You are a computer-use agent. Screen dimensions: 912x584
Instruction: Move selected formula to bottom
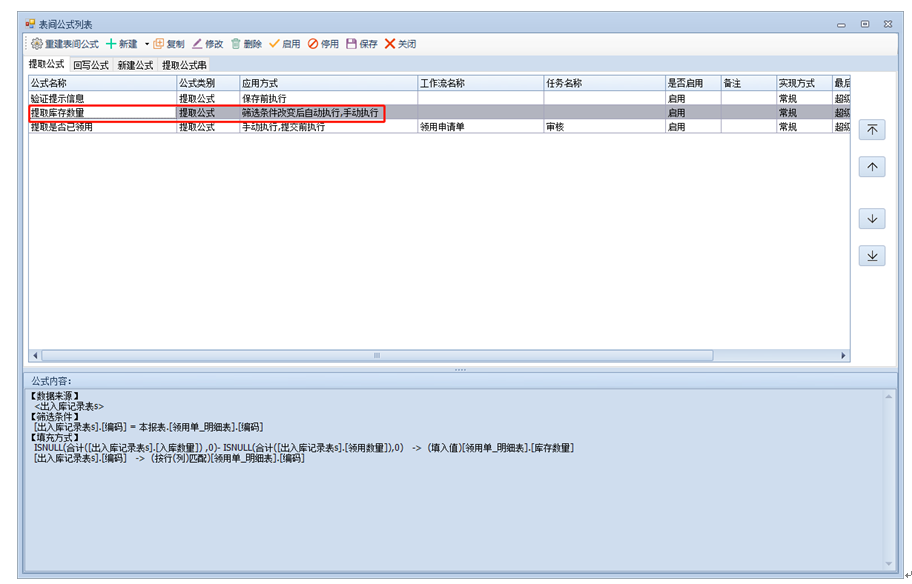872,256
